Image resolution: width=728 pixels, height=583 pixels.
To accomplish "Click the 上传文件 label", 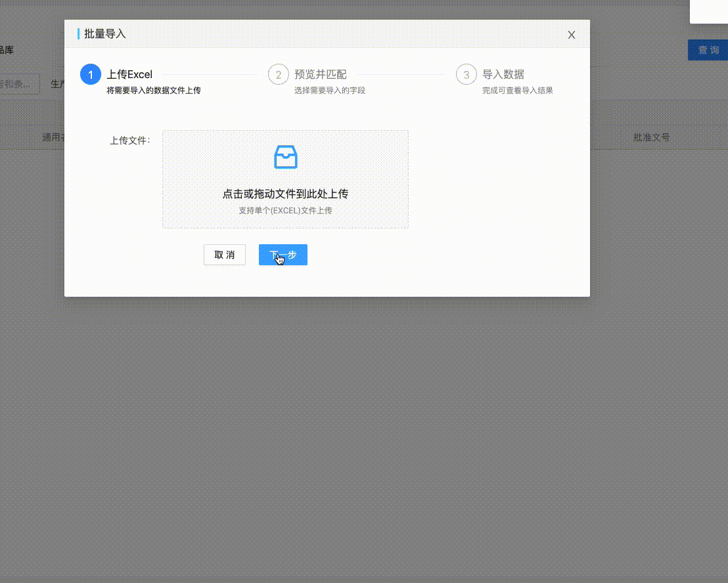I will [x=129, y=139].
